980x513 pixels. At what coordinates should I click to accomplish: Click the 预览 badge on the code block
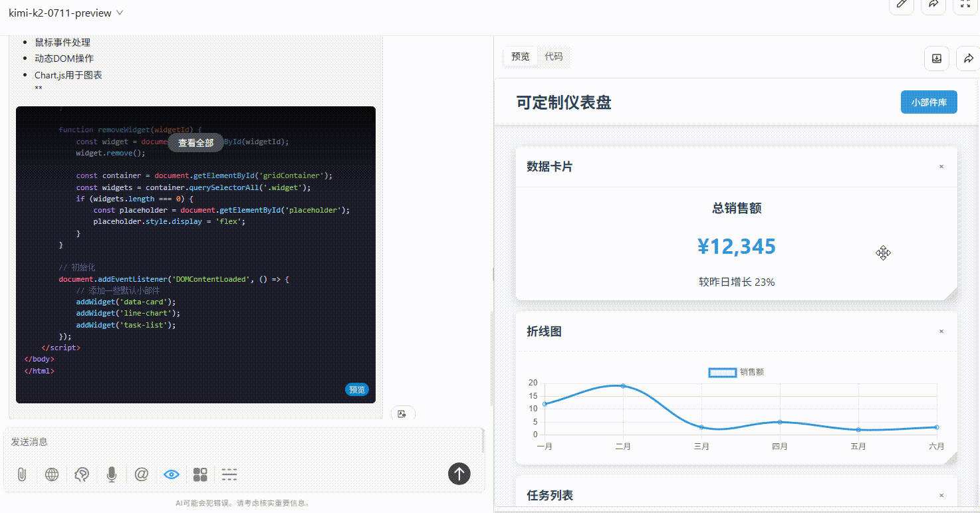tap(357, 389)
